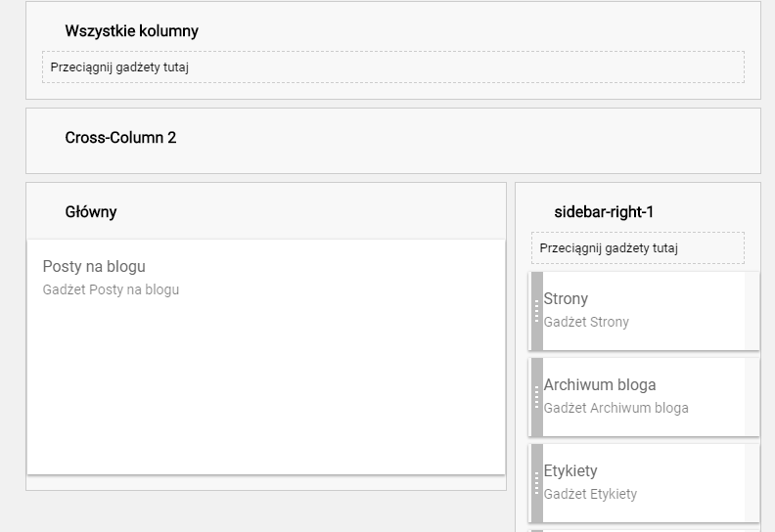The height and width of the screenshot is (532, 775).
Task: Open the Archiwum bloga gadget card
Action: coord(644,397)
